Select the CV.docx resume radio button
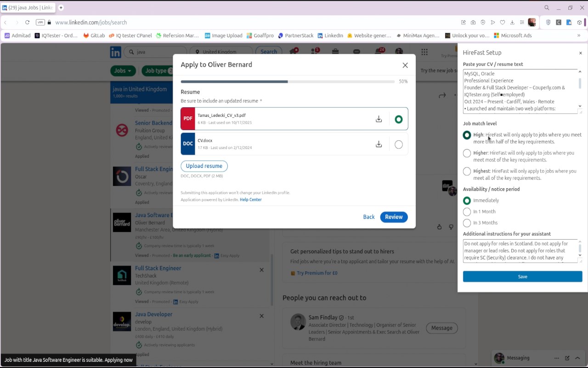Image resolution: width=588 pixels, height=368 pixels. pyautogui.click(x=398, y=144)
